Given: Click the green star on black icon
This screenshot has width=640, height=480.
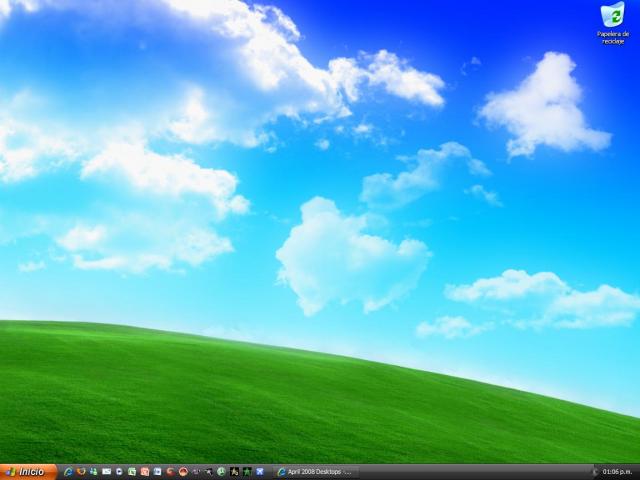Looking at the screenshot, I should click(247, 472).
